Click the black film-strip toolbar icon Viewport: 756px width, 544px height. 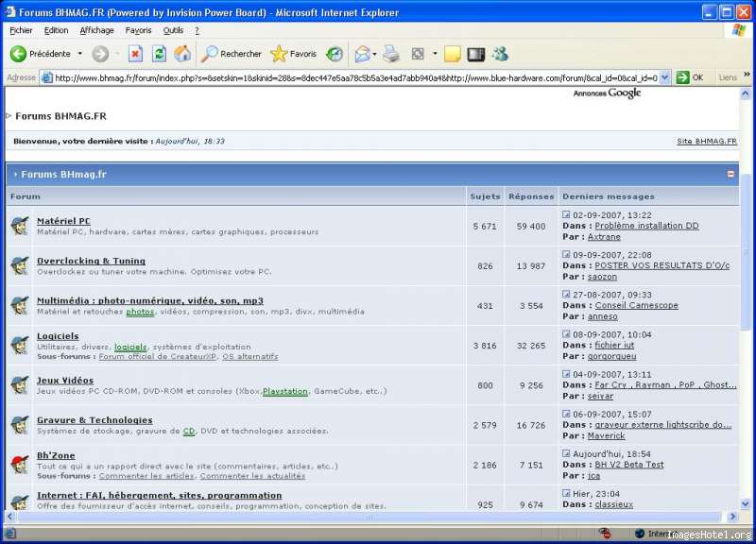click(x=476, y=54)
